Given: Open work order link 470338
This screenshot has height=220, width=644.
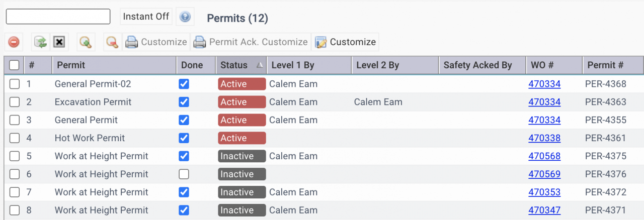Looking at the screenshot, I should tap(544, 138).
